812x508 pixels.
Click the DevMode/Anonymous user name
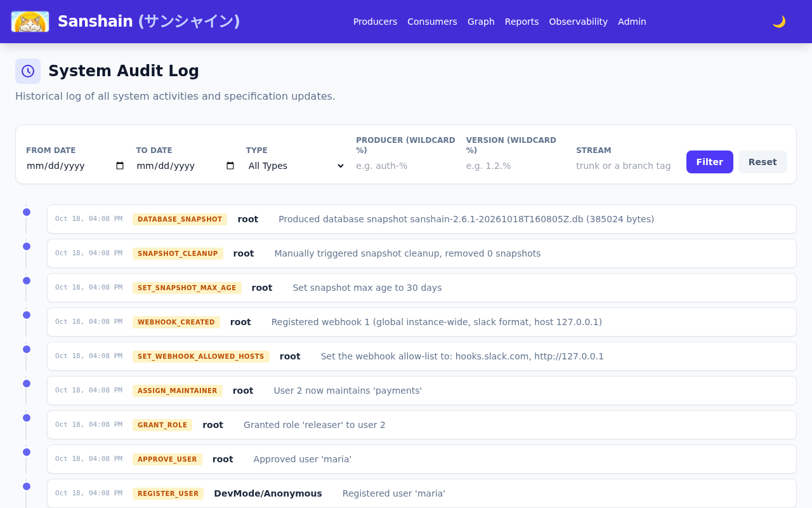point(268,493)
